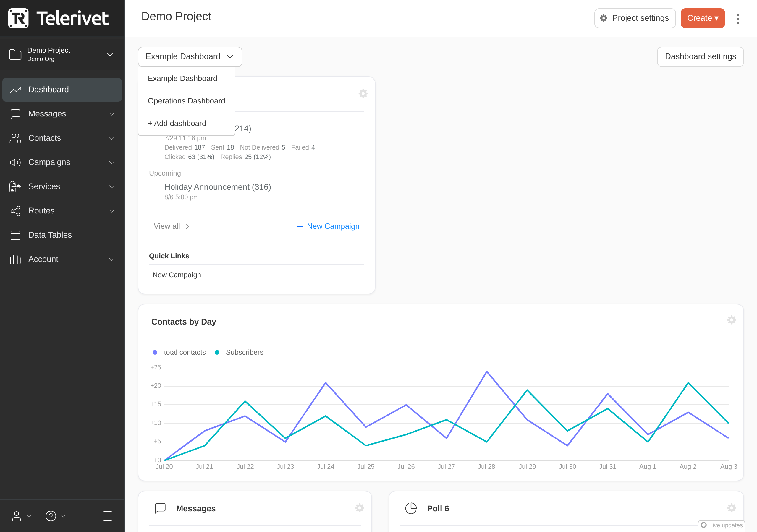The height and width of the screenshot is (532, 757).
Task: Toggle the Live updates indicator
Action: 722,525
